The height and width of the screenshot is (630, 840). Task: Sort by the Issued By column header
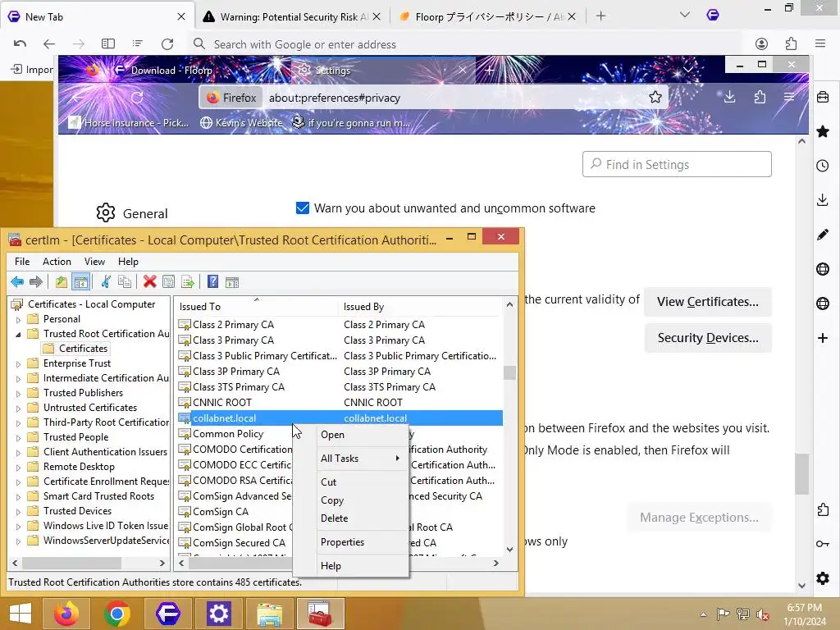tap(421, 307)
